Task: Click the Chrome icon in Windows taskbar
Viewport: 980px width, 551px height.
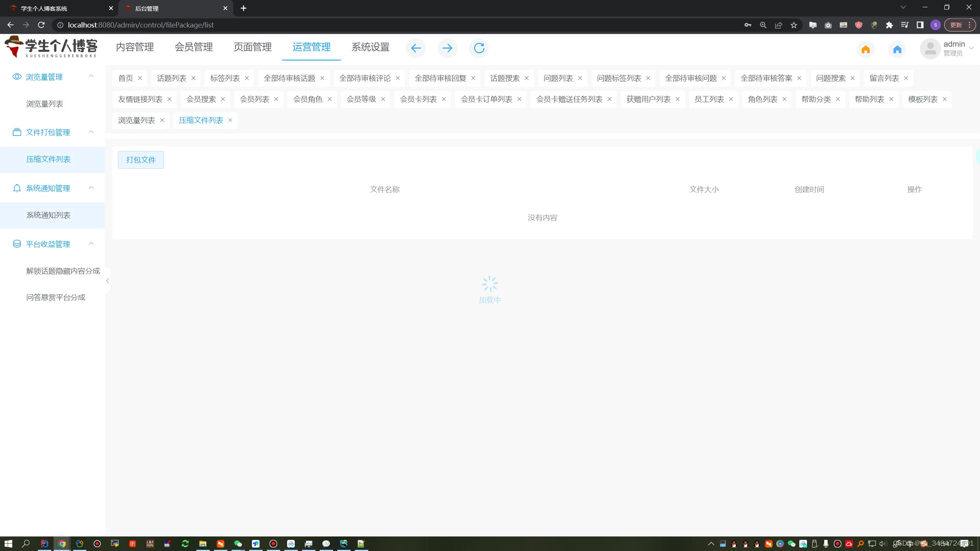Action: coord(62,543)
